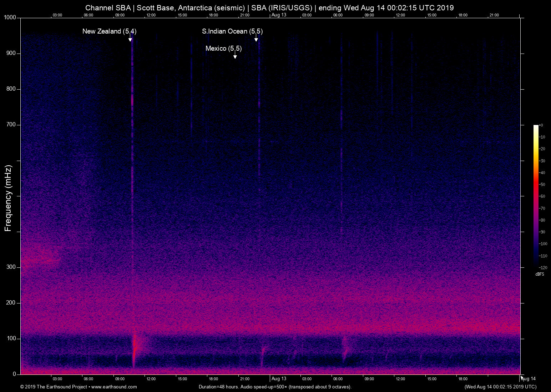Click the 0 tick on the frequency axis

(14, 374)
